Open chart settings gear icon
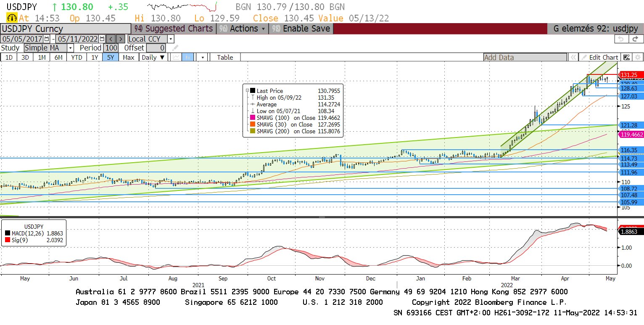 (x=637, y=57)
